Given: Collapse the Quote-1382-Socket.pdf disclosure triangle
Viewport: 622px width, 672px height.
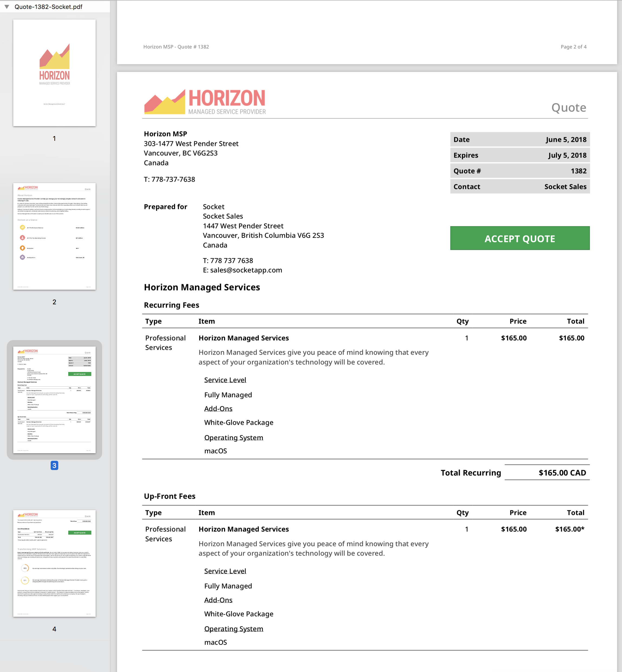Looking at the screenshot, I should click(7, 7).
